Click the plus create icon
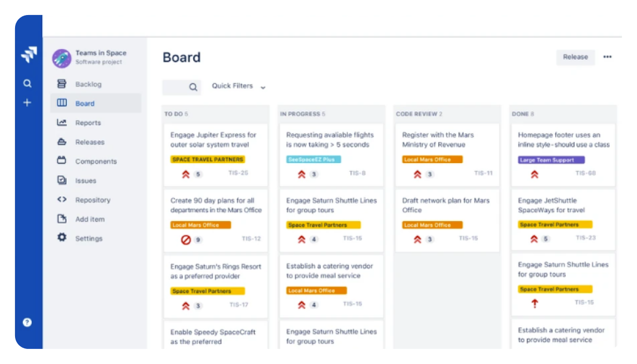 pos(27,103)
